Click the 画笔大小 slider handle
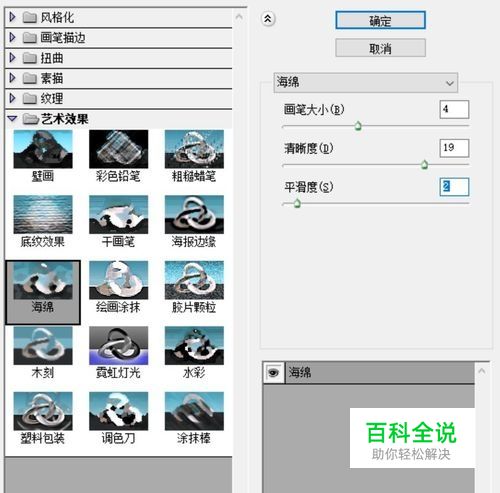The height and width of the screenshot is (493, 500). pyautogui.click(x=358, y=126)
